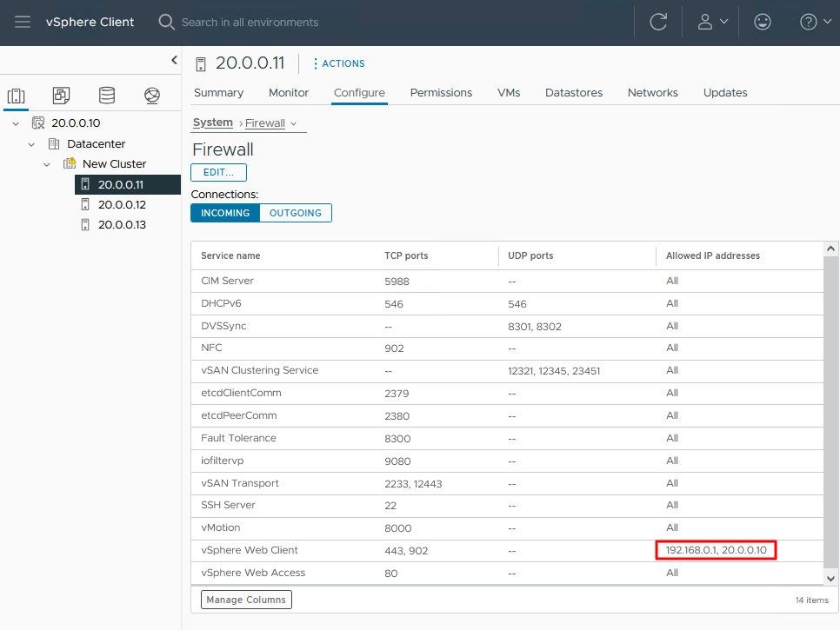The width and height of the screenshot is (840, 630).
Task: Switch to VMs and Templates view
Action: coord(61,96)
